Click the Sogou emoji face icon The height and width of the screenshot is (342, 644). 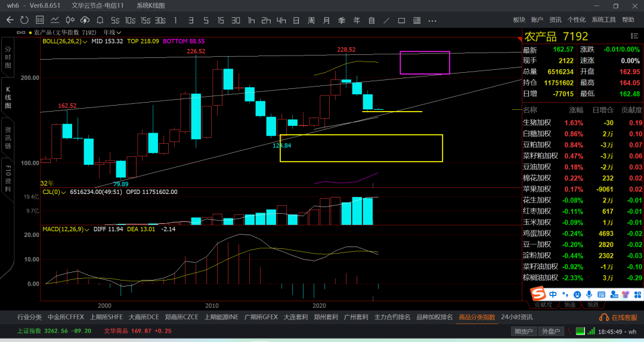point(577,295)
